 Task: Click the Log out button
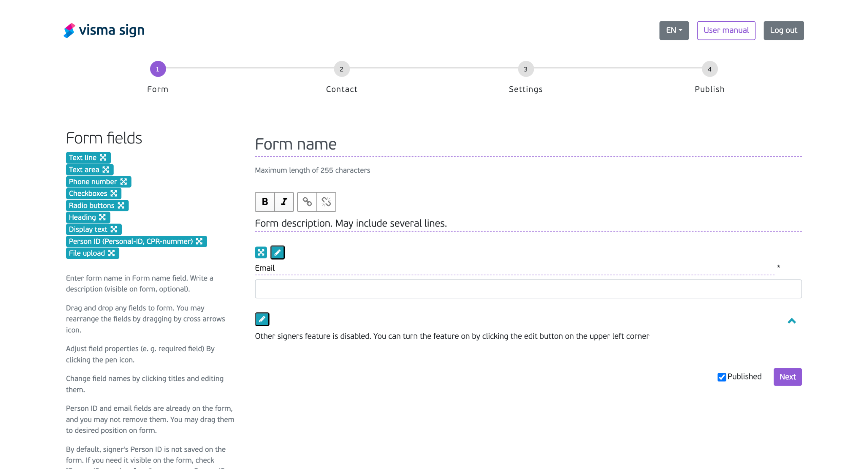783,31
